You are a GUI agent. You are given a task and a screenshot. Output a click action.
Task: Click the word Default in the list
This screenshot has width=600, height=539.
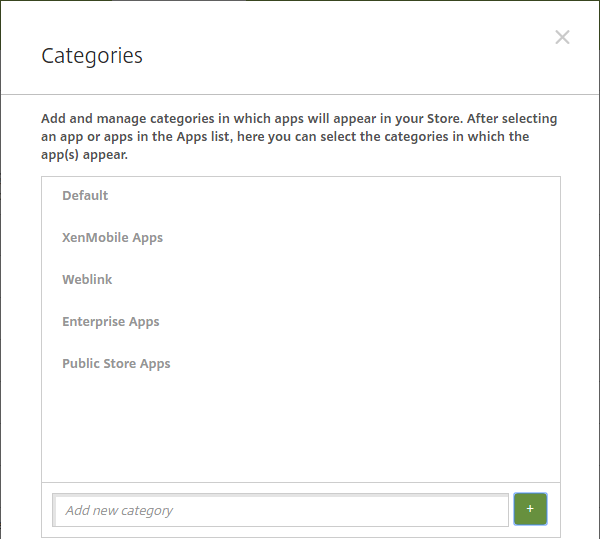tap(85, 196)
